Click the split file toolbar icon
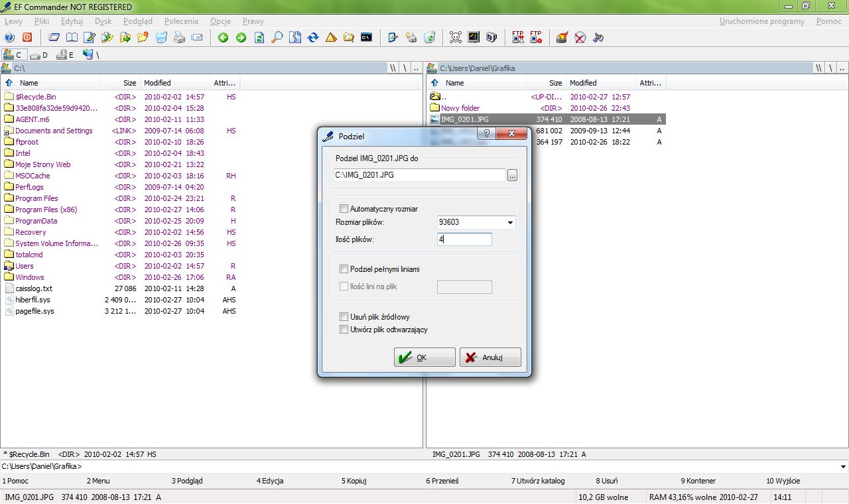 tap(295, 38)
